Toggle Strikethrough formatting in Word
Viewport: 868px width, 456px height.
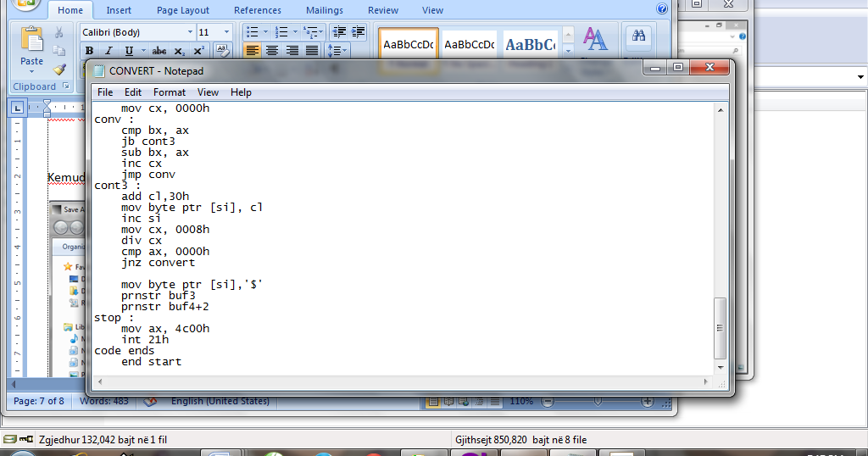[x=159, y=51]
